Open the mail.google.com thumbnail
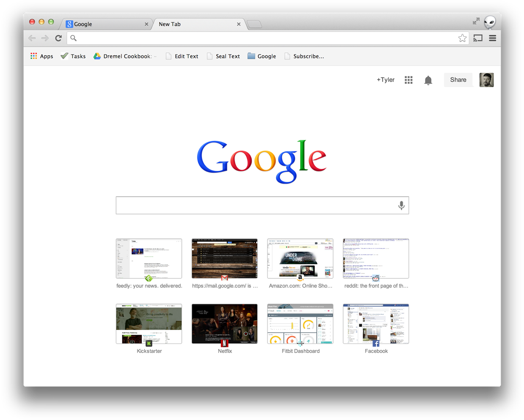Viewport: 524px width, 420px height. point(225,259)
